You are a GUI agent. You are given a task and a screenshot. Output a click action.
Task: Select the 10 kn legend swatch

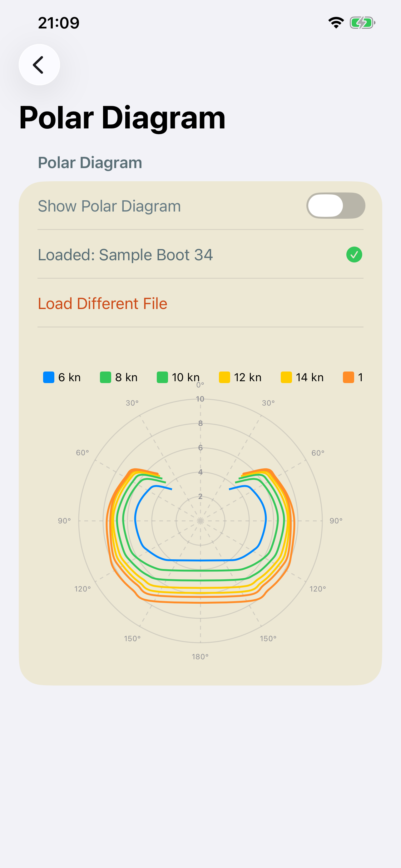pos(162,377)
